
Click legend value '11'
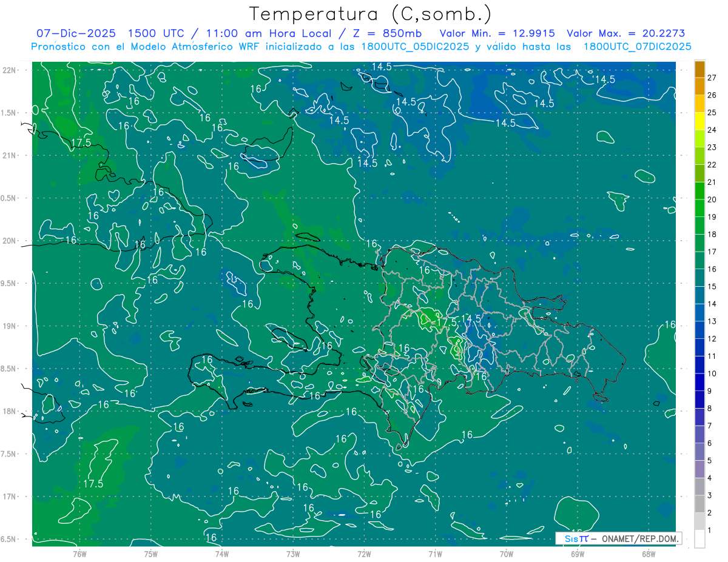click(x=712, y=356)
